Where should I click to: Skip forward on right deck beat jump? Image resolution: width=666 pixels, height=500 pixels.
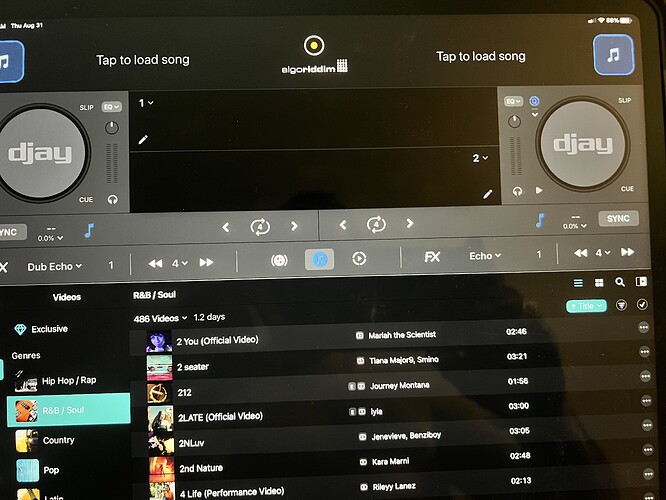627,252
